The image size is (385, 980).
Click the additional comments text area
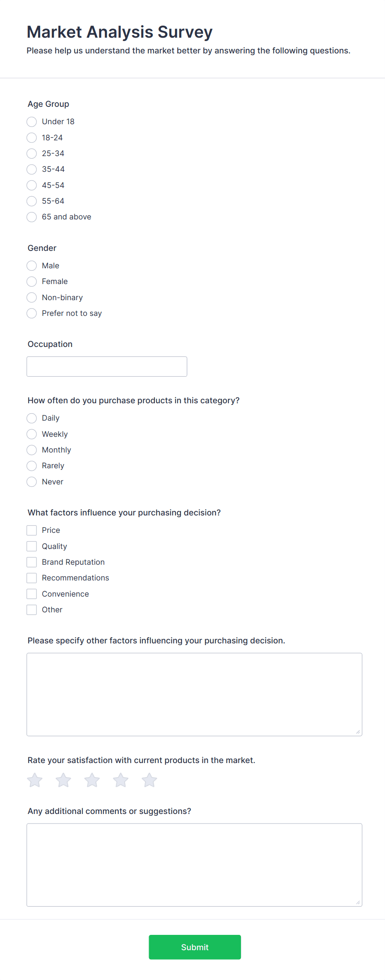tap(194, 865)
